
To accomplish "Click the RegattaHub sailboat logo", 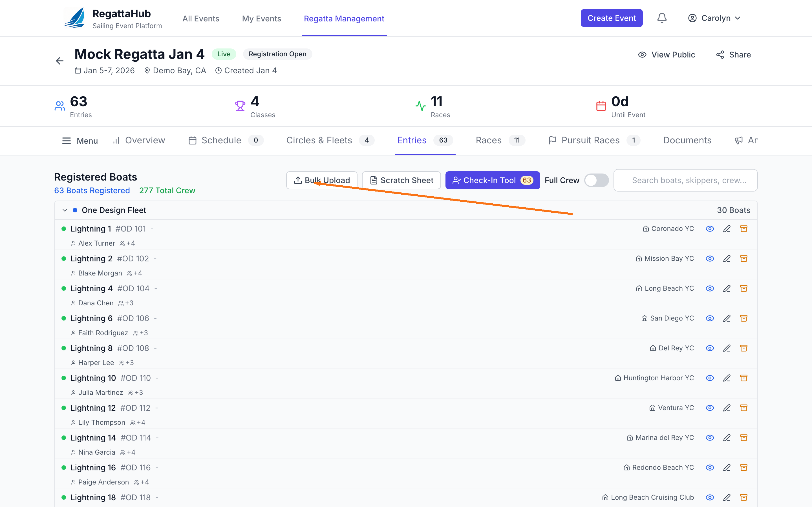I will [x=74, y=18].
